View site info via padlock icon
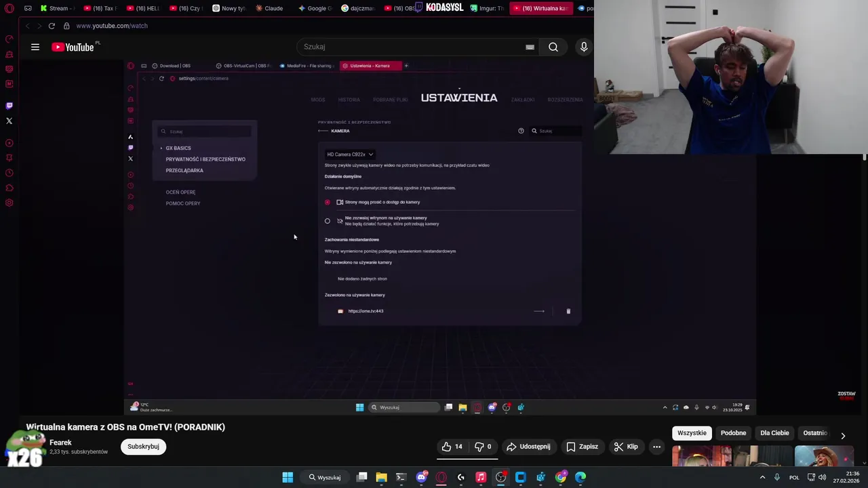 (x=66, y=26)
